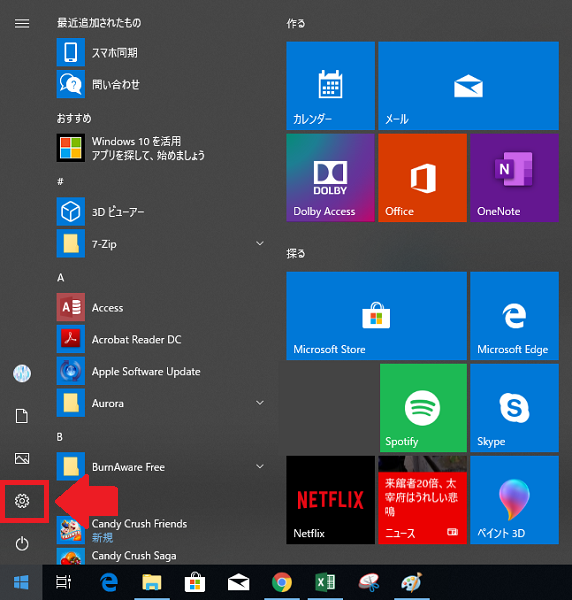Open the ニュース live tile

click(x=422, y=500)
